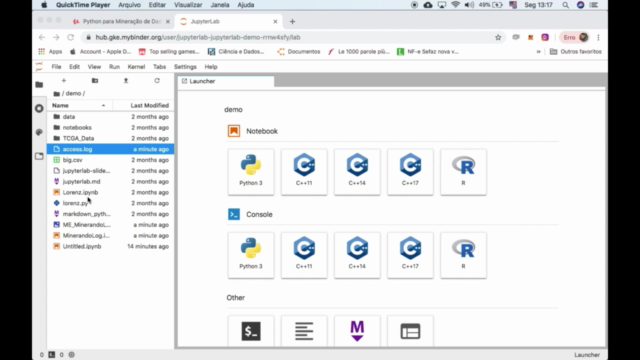Open a C++11 console
640x360 pixels.
[304, 255]
